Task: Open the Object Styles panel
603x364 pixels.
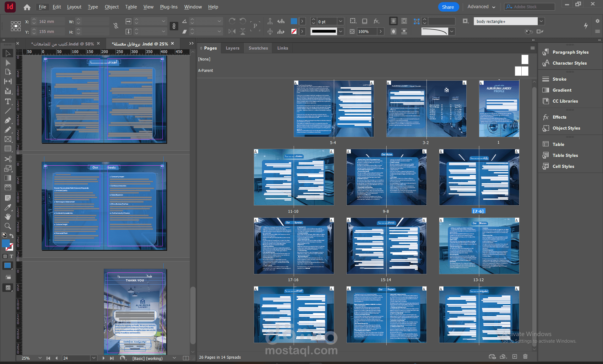Action: tap(566, 128)
